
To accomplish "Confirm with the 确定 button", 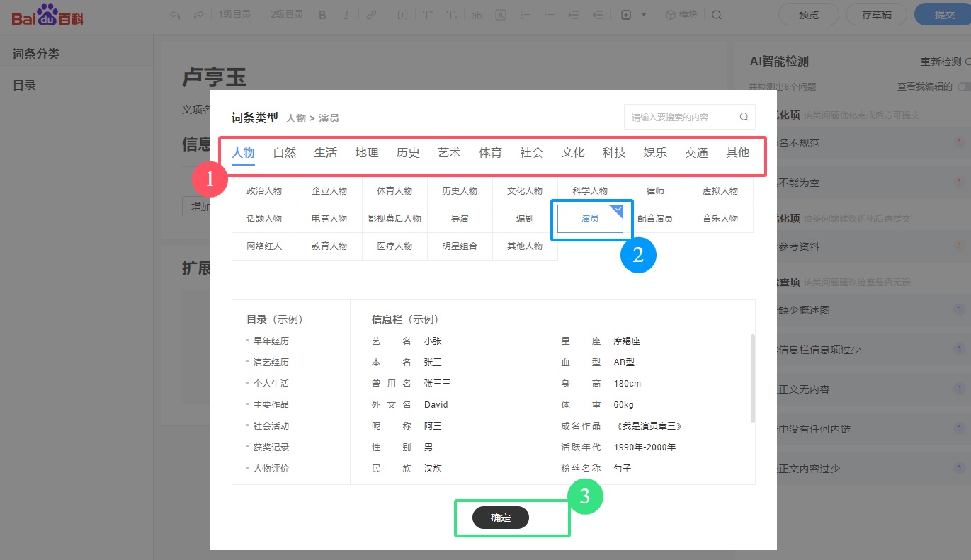I will click(501, 518).
